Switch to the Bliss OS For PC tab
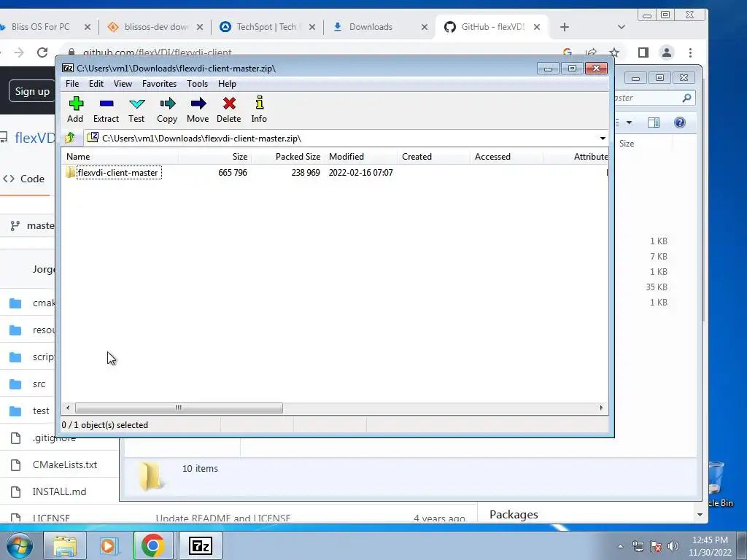 [41, 27]
